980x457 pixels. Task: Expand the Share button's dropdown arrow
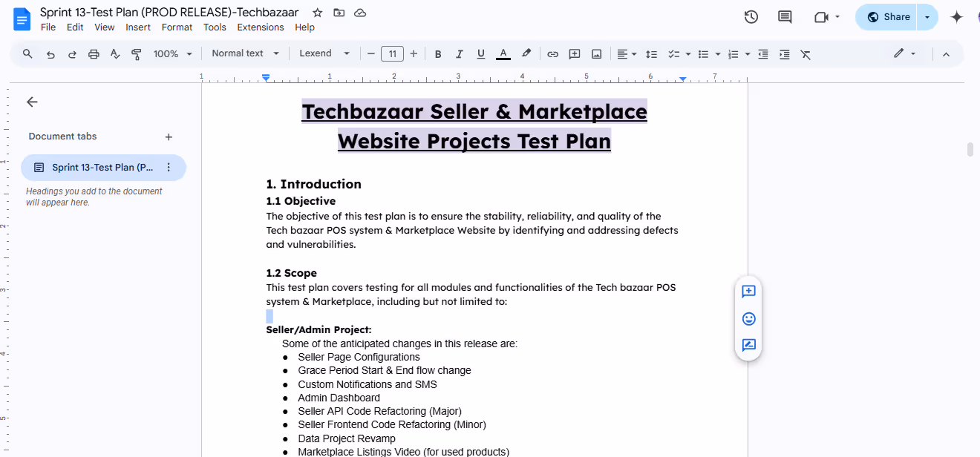pos(927,17)
